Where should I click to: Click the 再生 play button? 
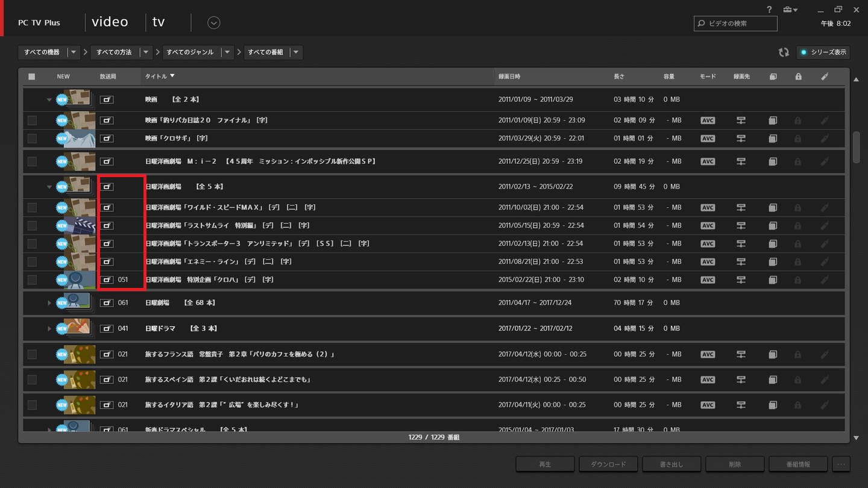pyautogui.click(x=545, y=464)
